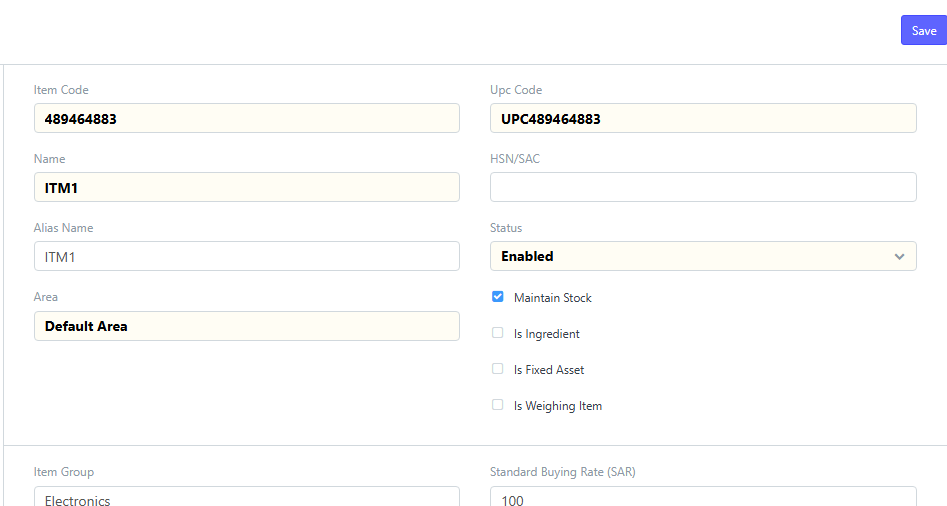Click the Is Weighing Item label text
Image resolution: width=947 pixels, height=506 pixels.
pos(558,406)
